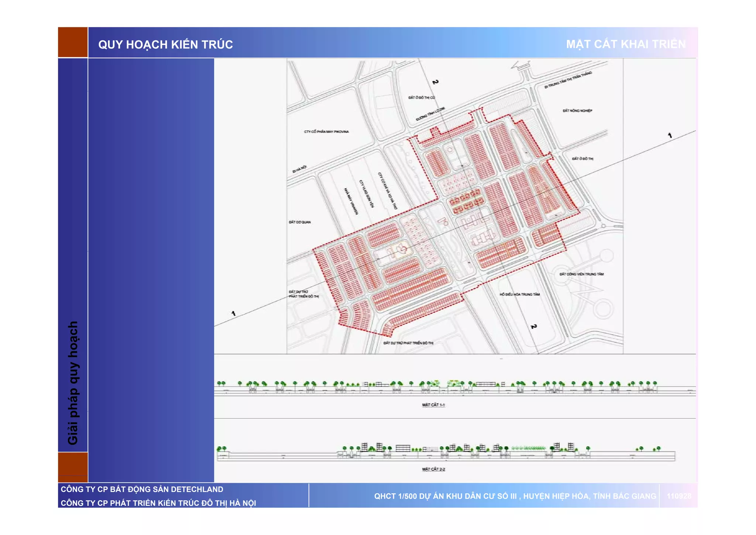Click section marker '2' at top of map

pos(436,82)
